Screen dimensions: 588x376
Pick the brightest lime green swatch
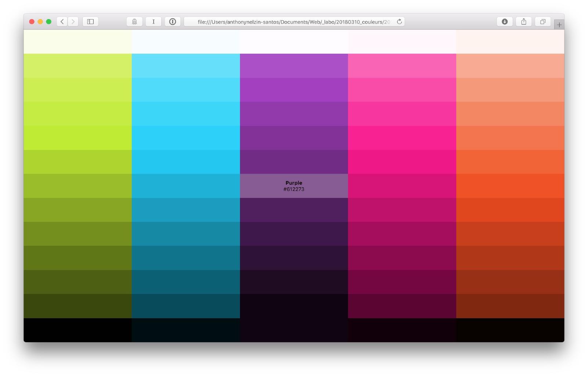coord(78,138)
